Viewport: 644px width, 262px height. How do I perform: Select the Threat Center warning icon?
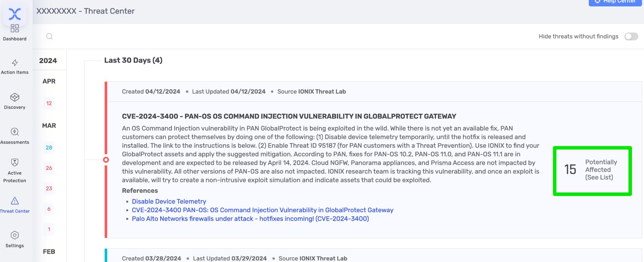click(x=15, y=201)
